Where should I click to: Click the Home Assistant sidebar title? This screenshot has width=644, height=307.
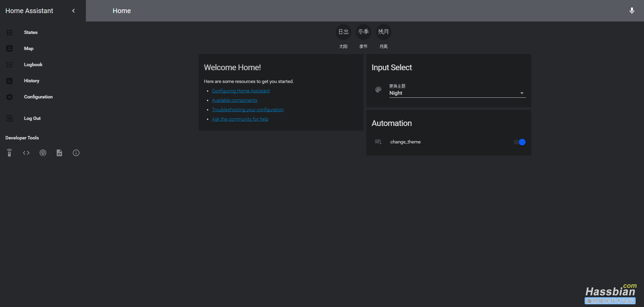pyautogui.click(x=29, y=11)
